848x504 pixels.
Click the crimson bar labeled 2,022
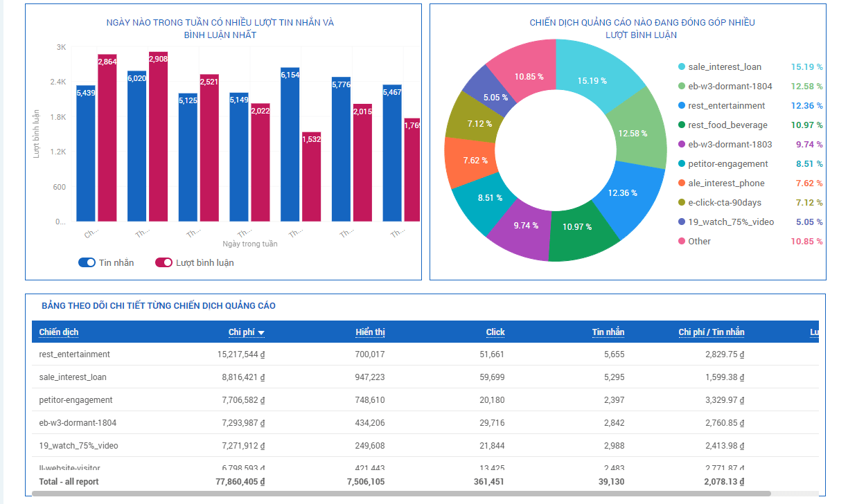(260, 163)
